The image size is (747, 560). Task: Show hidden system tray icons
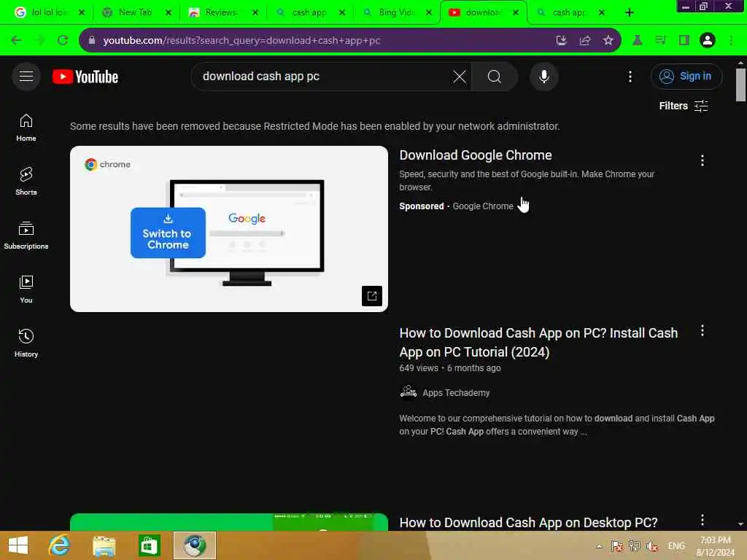click(x=599, y=546)
